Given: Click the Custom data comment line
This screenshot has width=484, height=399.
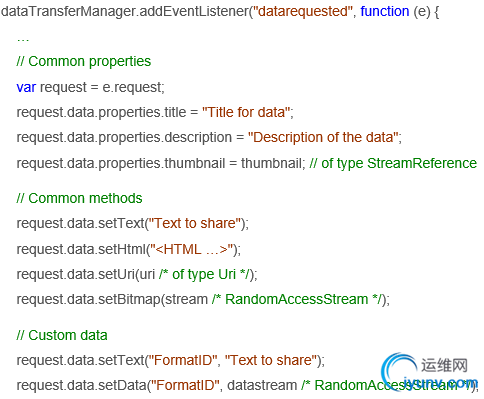Looking at the screenshot, I should pos(62,335).
